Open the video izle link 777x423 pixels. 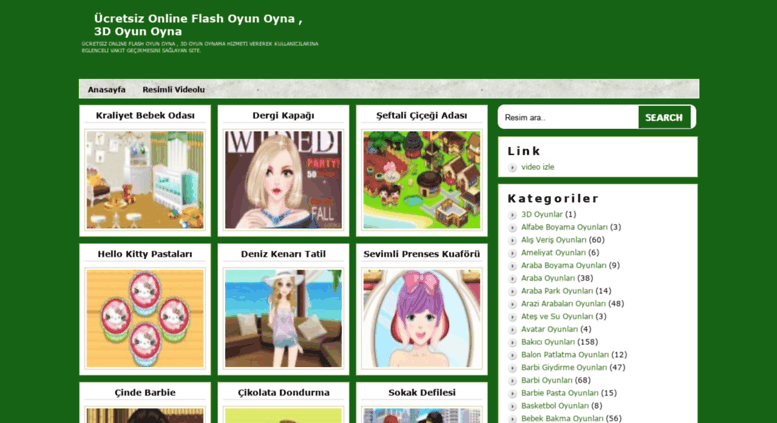pos(538,167)
